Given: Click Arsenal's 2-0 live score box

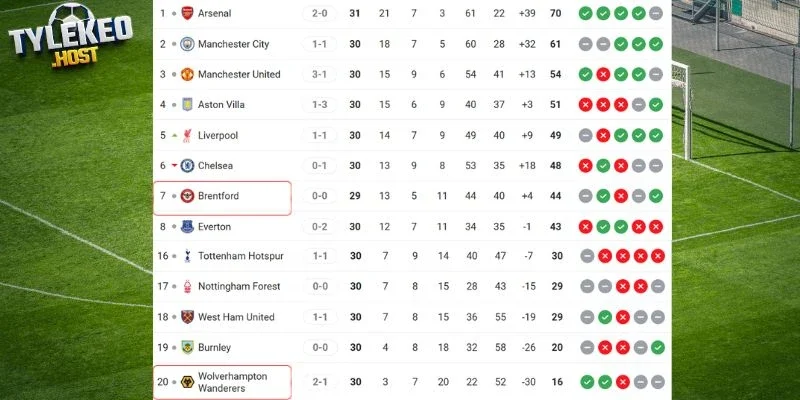Looking at the screenshot, I should [x=319, y=14].
